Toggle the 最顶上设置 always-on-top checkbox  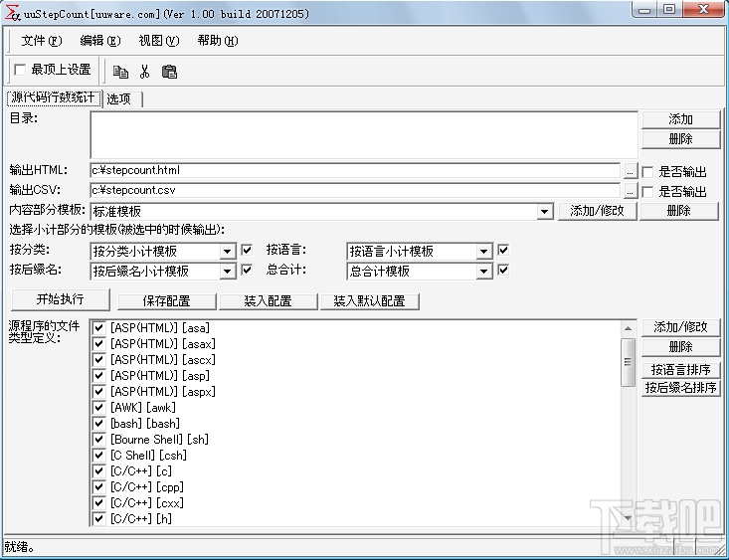20,70
